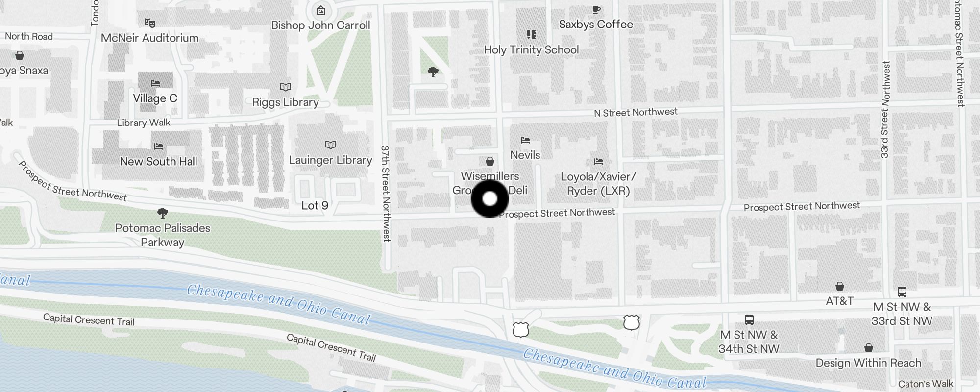
Task: Select the M St & 33rd St bus stop icon
Action: [x=902, y=292]
